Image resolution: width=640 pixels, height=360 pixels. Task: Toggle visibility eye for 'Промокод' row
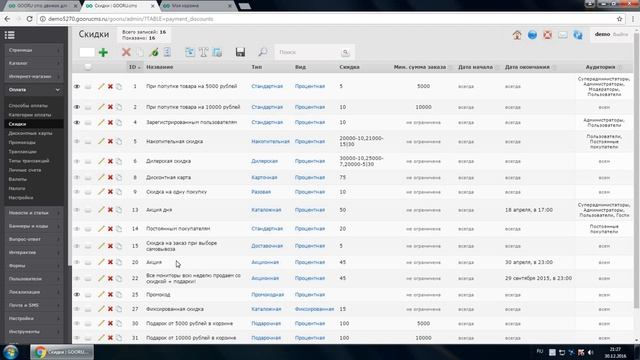77,295
